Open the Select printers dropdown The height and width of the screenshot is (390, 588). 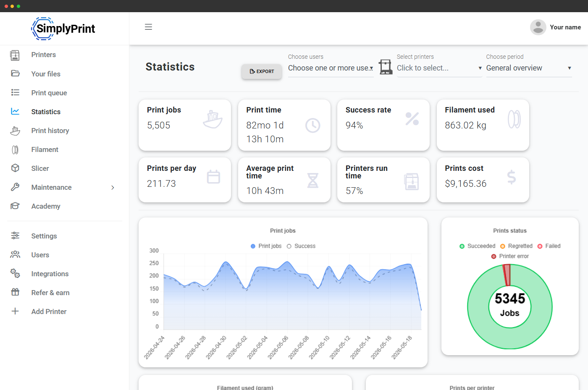[439, 68]
